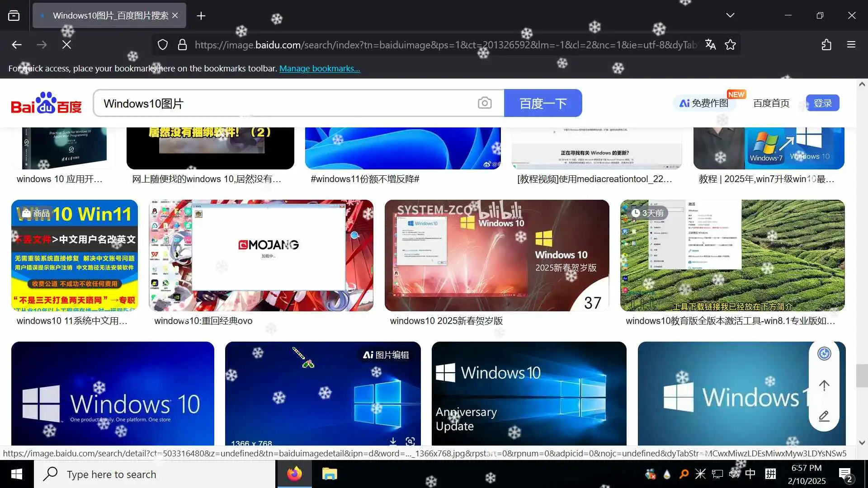The image size is (868, 488).
Task: Select the Windows10图片 browser tab
Action: (x=110, y=15)
